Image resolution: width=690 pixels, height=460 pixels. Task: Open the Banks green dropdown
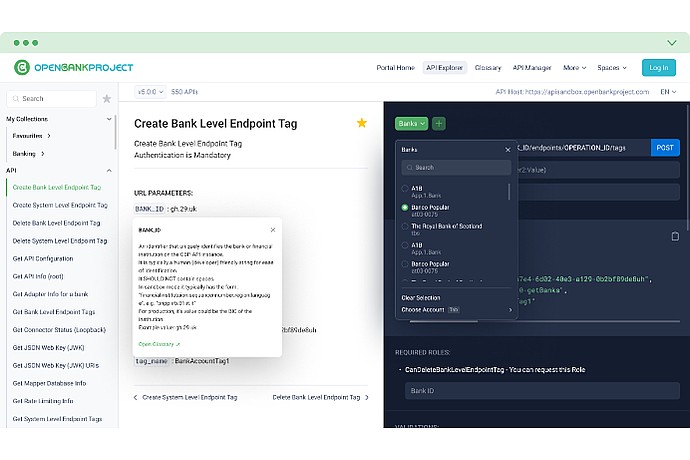coord(411,124)
